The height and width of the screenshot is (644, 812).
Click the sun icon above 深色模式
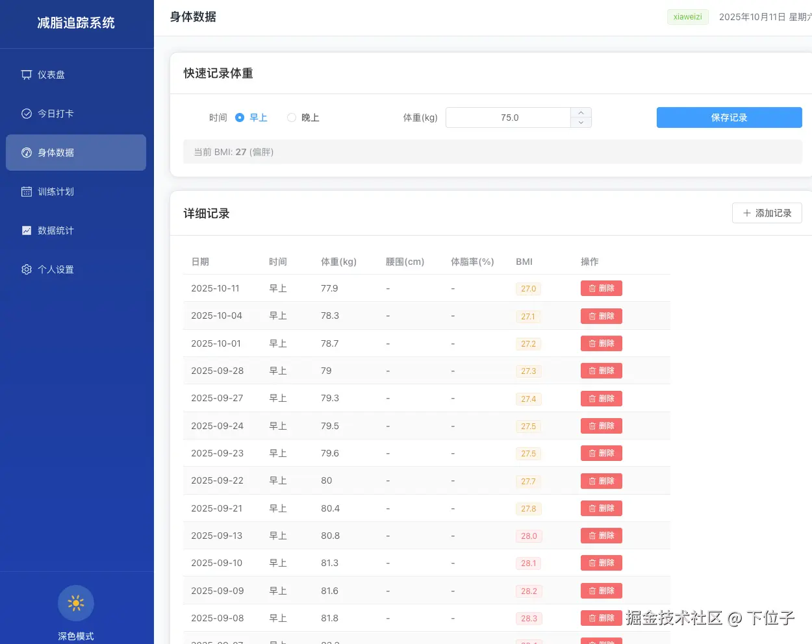pos(76,602)
